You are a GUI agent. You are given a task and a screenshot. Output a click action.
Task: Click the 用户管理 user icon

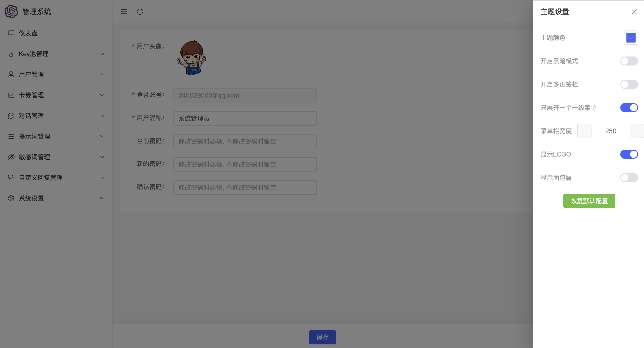11,74
